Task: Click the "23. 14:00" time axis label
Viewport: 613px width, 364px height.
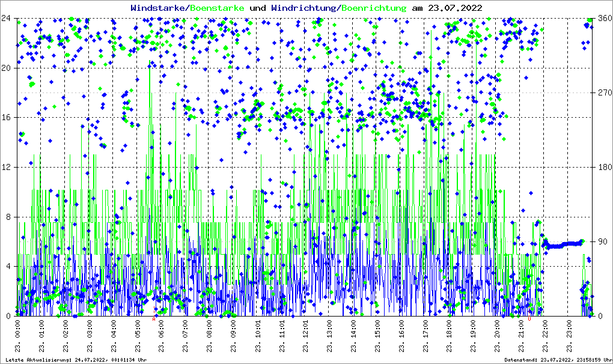Action: point(353,336)
